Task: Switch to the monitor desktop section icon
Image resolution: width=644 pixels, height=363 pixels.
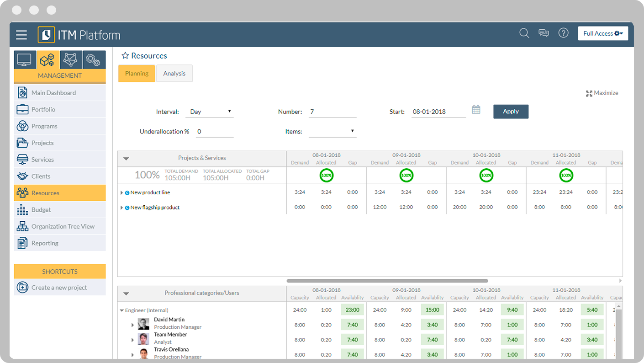Action: coord(25,60)
